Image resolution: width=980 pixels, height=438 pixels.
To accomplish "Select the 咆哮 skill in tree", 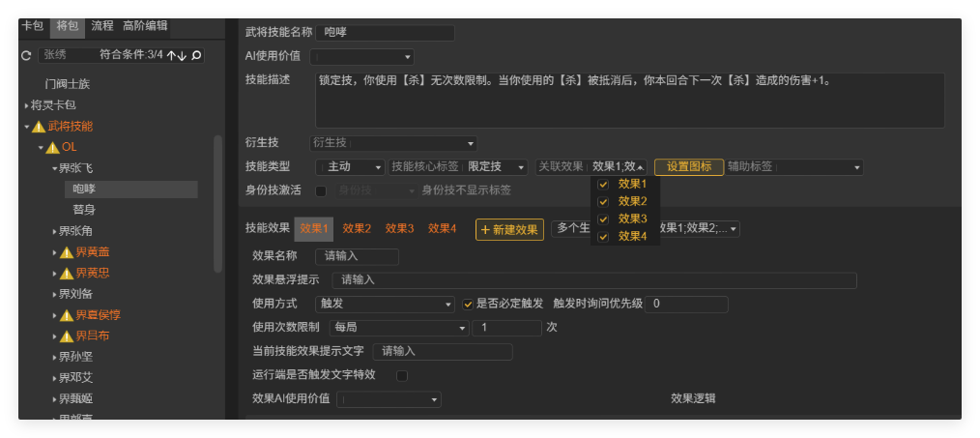I will 131,190.
